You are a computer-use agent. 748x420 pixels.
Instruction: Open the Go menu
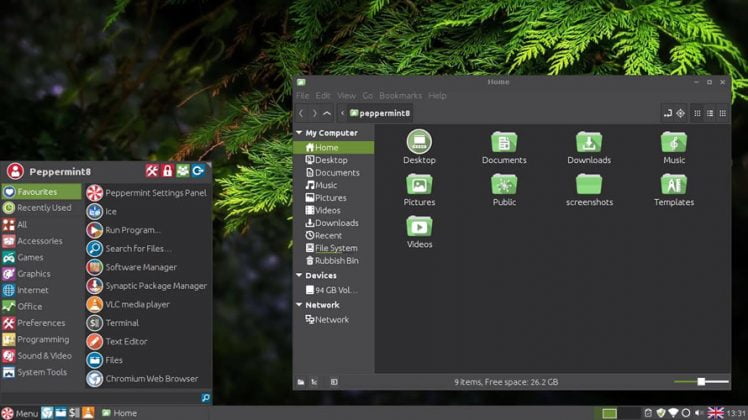(x=367, y=95)
